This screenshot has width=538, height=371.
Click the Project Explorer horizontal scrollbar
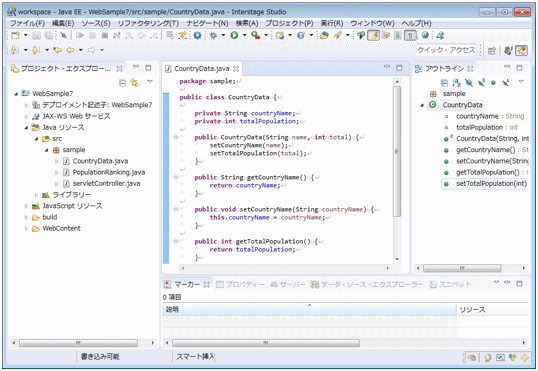pos(78,343)
